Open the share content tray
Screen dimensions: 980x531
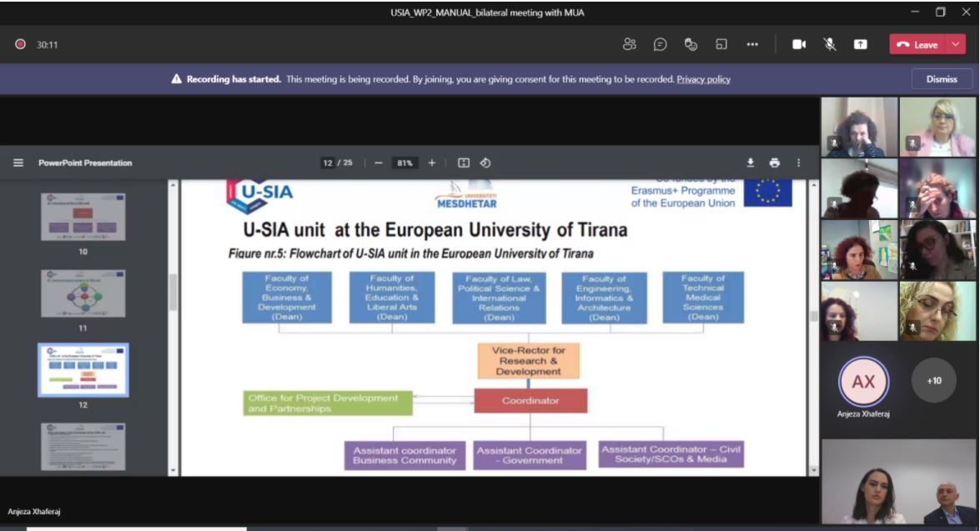[861, 44]
